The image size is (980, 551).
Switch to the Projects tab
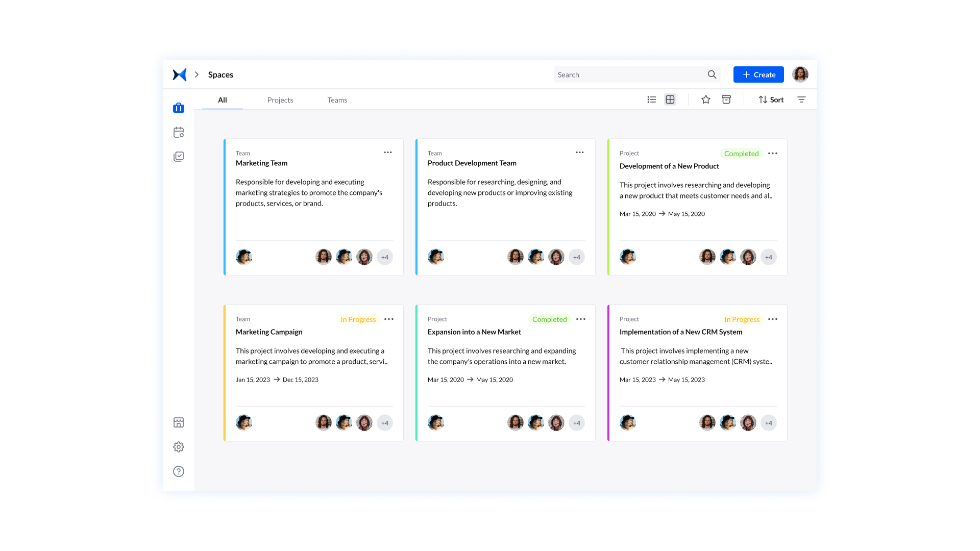(280, 99)
